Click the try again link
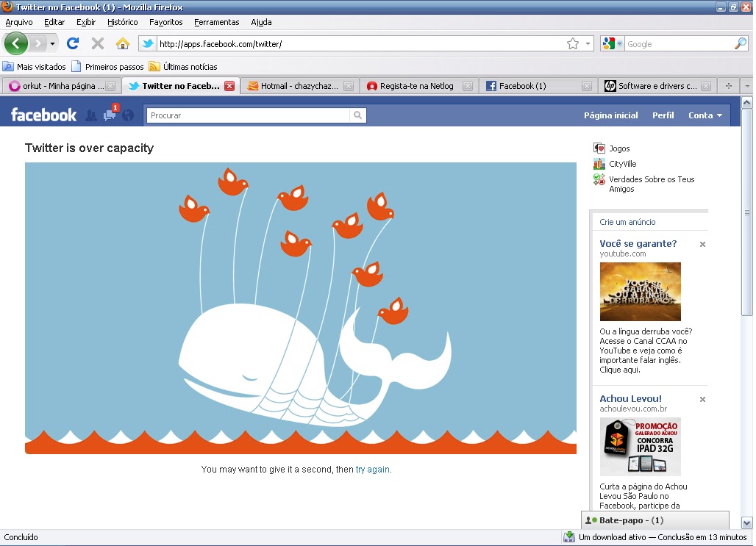 tap(373, 470)
